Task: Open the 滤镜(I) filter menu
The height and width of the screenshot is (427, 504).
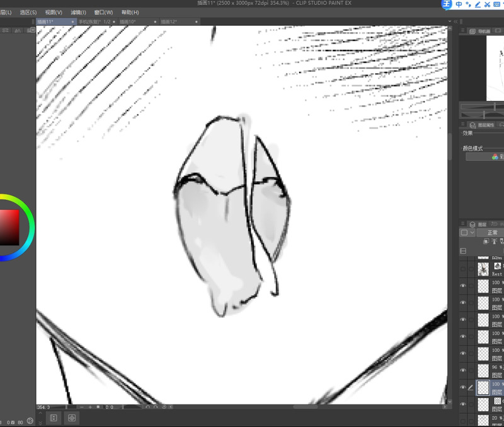Action: pyautogui.click(x=78, y=13)
